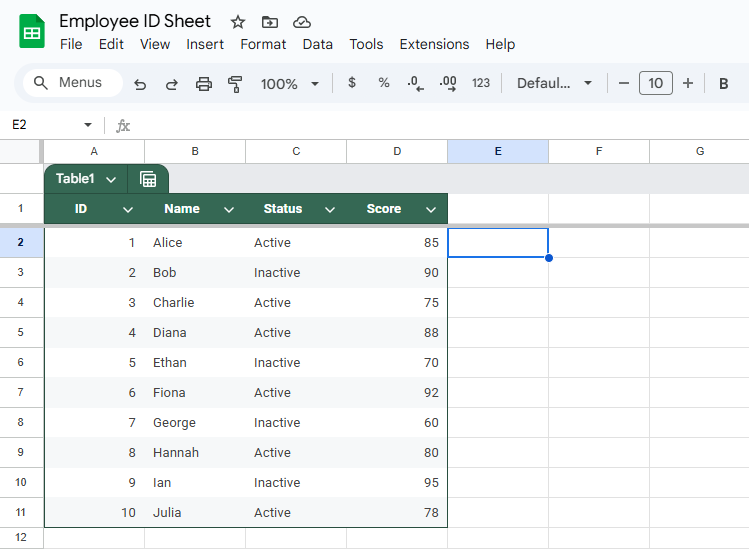Screen dimensions: 749x549
Task: Open the table view calculator icon
Action: [x=148, y=179]
